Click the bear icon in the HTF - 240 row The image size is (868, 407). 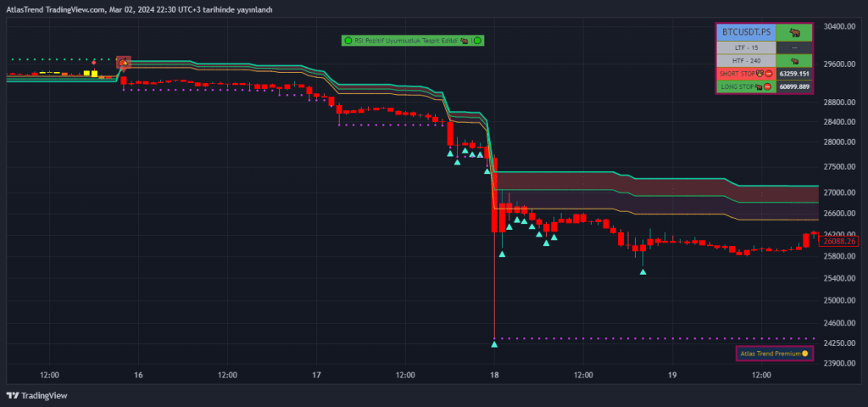794,61
